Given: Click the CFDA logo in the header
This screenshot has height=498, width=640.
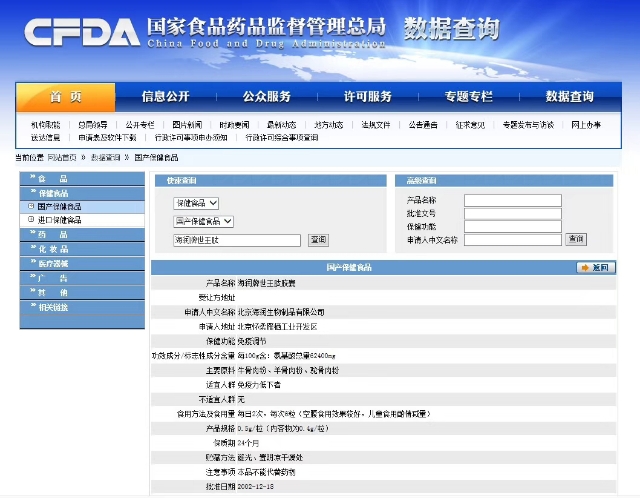Looking at the screenshot, I should point(82,32).
